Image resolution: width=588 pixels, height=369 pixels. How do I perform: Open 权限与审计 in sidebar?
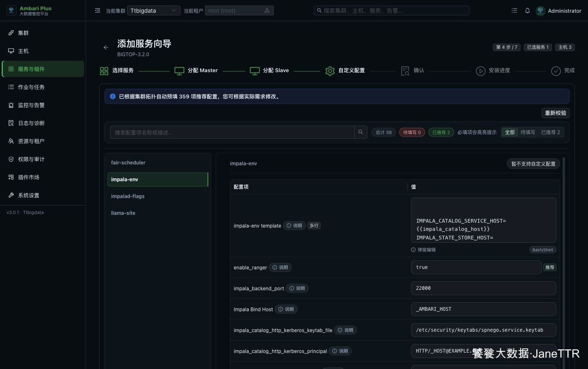[x=43, y=159]
